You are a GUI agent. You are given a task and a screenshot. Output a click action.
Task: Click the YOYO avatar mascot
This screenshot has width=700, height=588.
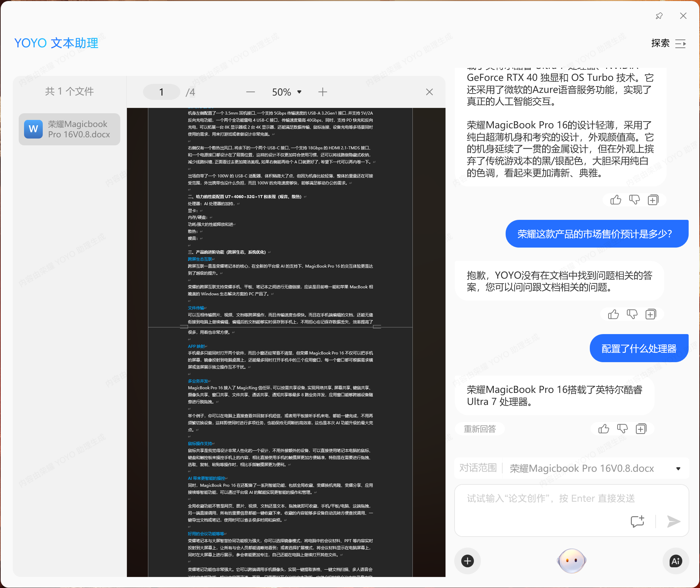pos(571,561)
